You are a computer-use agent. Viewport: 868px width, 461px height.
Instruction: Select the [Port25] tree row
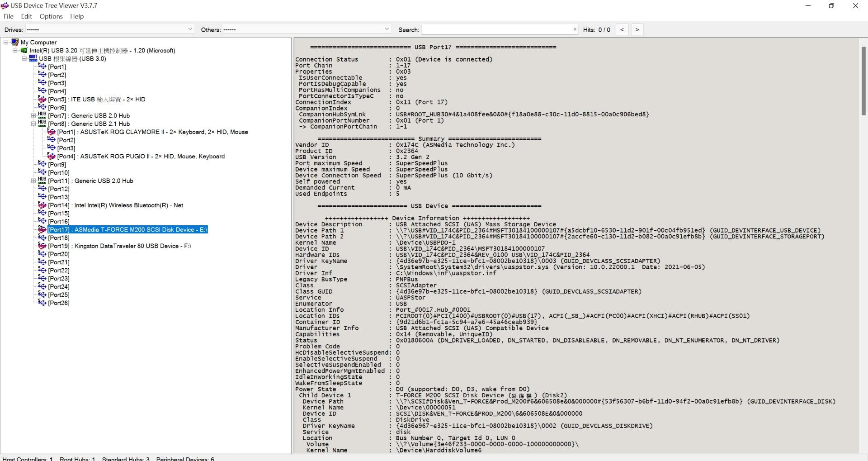coord(59,295)
